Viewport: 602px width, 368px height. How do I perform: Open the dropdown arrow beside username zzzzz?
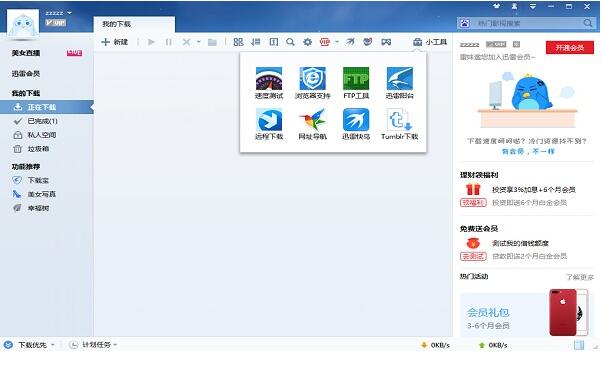point(69,13)
